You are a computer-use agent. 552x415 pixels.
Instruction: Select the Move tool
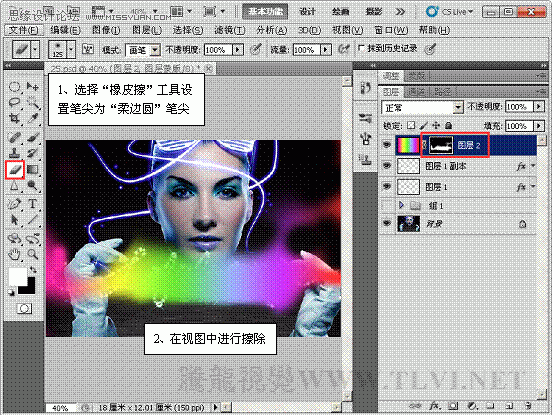point(33,86)
